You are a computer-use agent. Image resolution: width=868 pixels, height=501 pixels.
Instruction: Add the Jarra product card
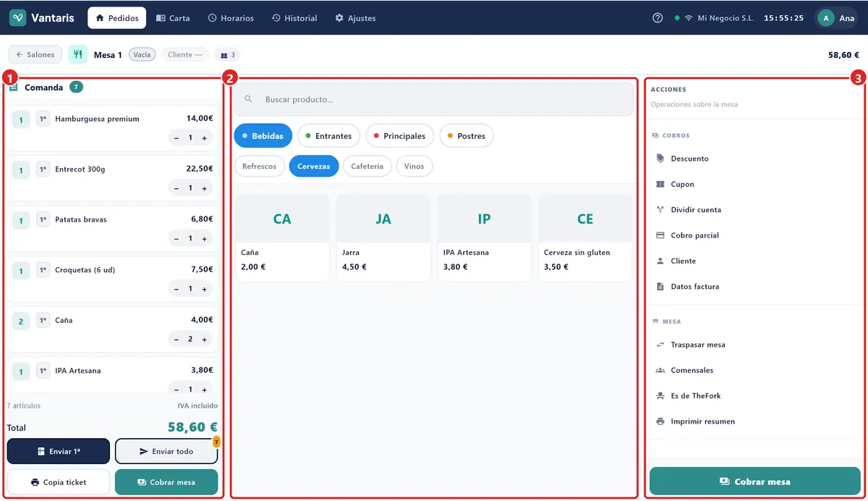383,237
